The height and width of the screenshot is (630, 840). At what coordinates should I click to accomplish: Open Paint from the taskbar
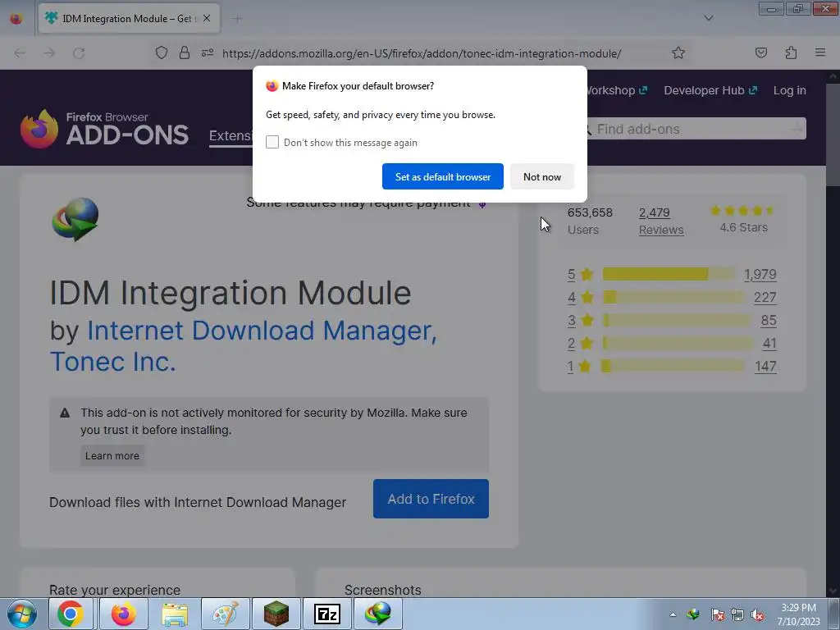(225, 614)
